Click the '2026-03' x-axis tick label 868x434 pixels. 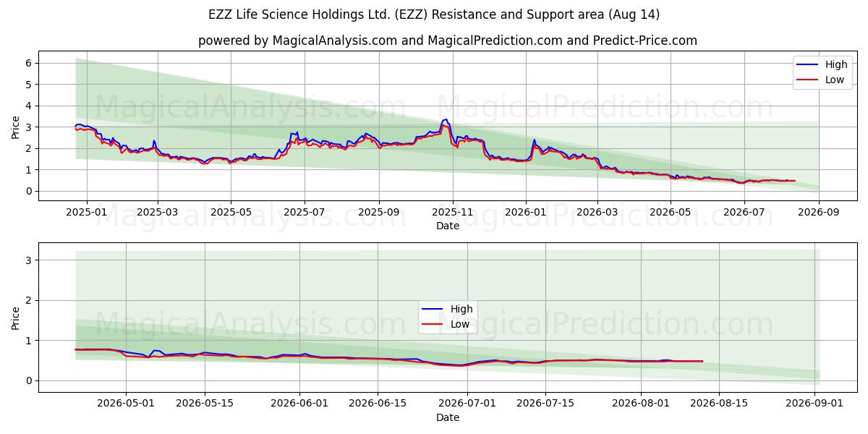tap(597, 212)
